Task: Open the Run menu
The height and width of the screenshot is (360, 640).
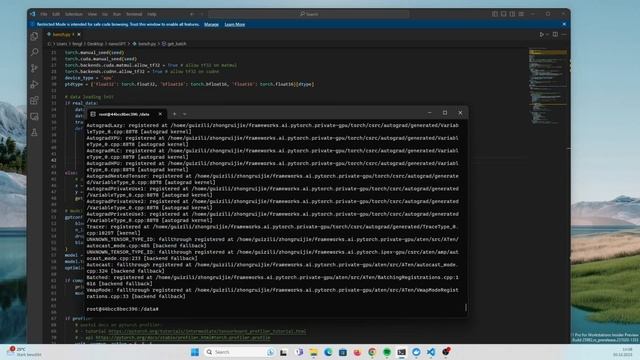Action: [117, 14]
